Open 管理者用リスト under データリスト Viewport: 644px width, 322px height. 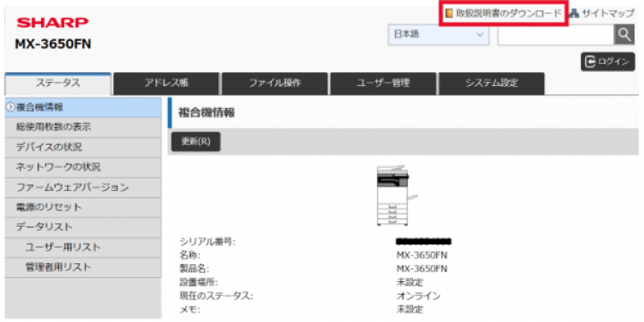83,267
